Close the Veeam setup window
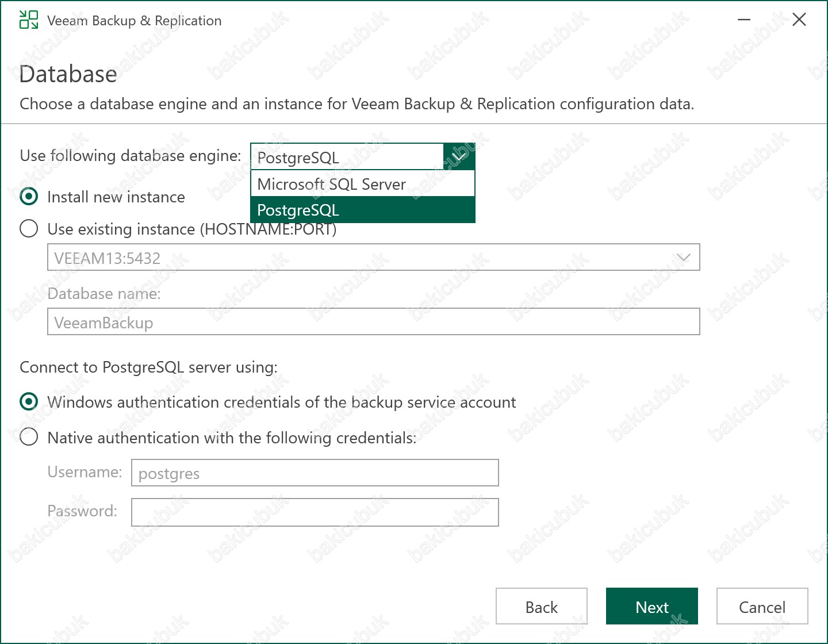Image resolution: width=828 pixels, height=644 pixels. pyautogui.click(x=799, y=20)
